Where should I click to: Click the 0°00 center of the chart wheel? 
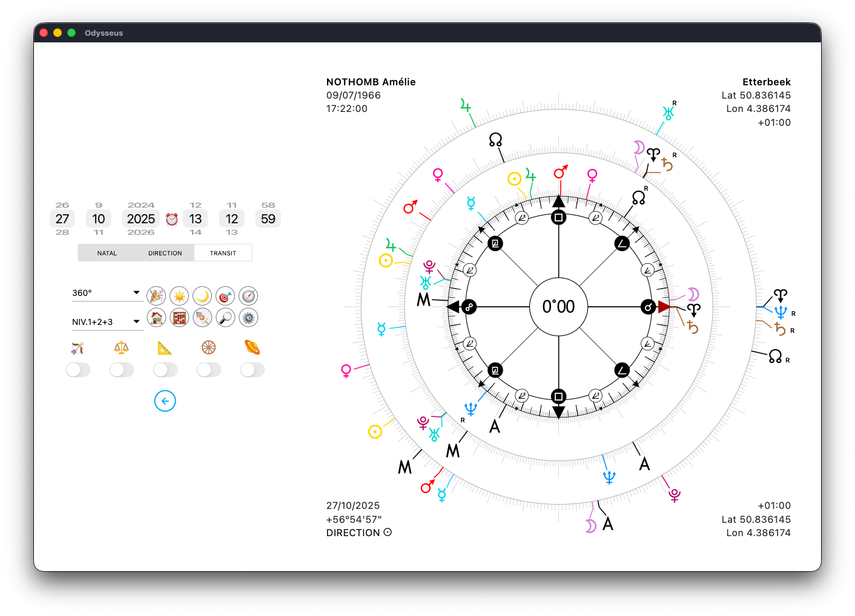click(x=558, y=307)
